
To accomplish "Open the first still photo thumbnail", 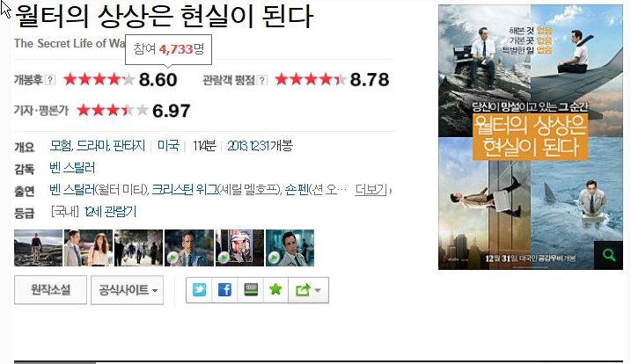I will [x=38, y=248].
